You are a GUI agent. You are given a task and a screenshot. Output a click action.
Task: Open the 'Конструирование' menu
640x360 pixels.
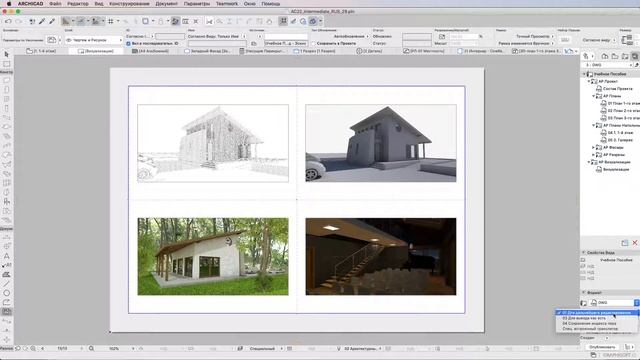pyautogui.click(x=129, y=4)
